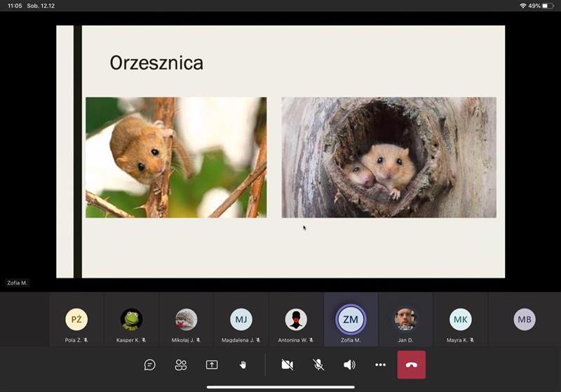Open the meeting chat icon
The height and width of the screenshot is (392, 561).
pyautogui.click(x=149, y=365)
